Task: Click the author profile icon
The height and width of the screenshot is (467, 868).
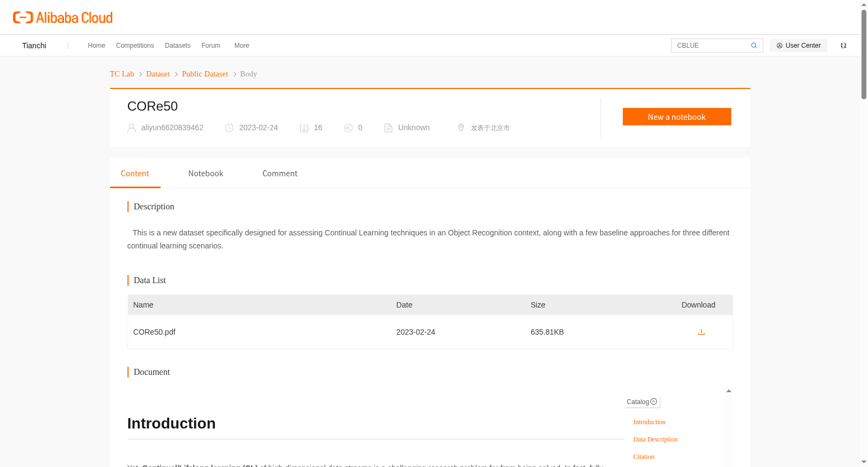Action: point(131,128)
